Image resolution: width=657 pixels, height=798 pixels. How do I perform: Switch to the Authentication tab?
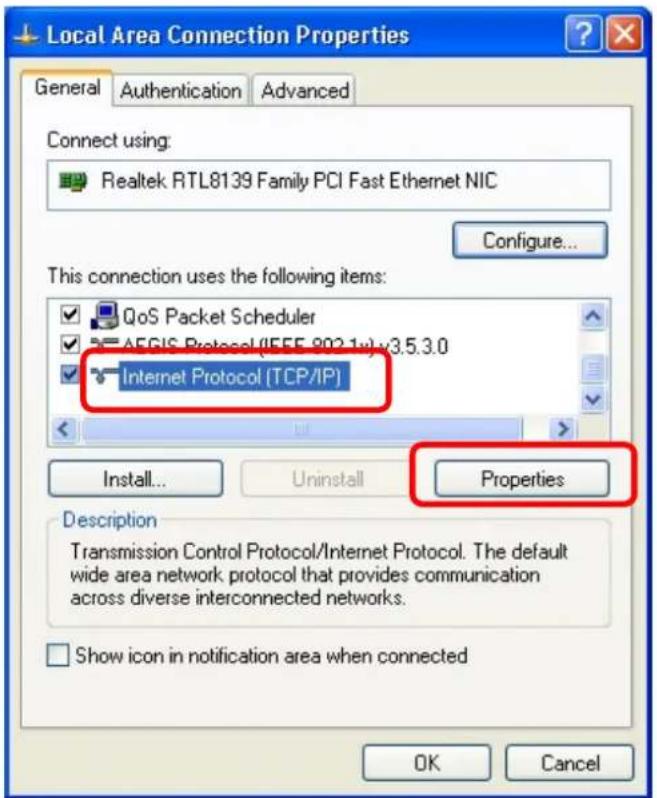181,91
